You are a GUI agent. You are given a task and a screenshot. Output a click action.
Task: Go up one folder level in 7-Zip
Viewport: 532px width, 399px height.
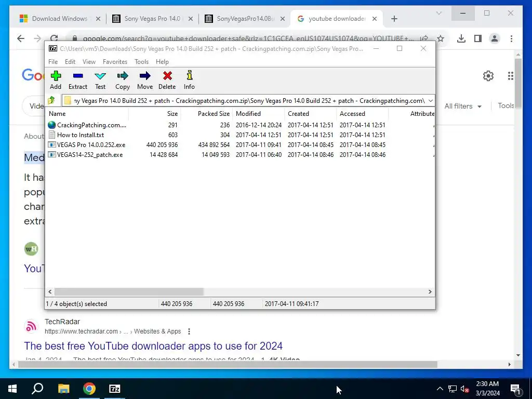point(51,100)
